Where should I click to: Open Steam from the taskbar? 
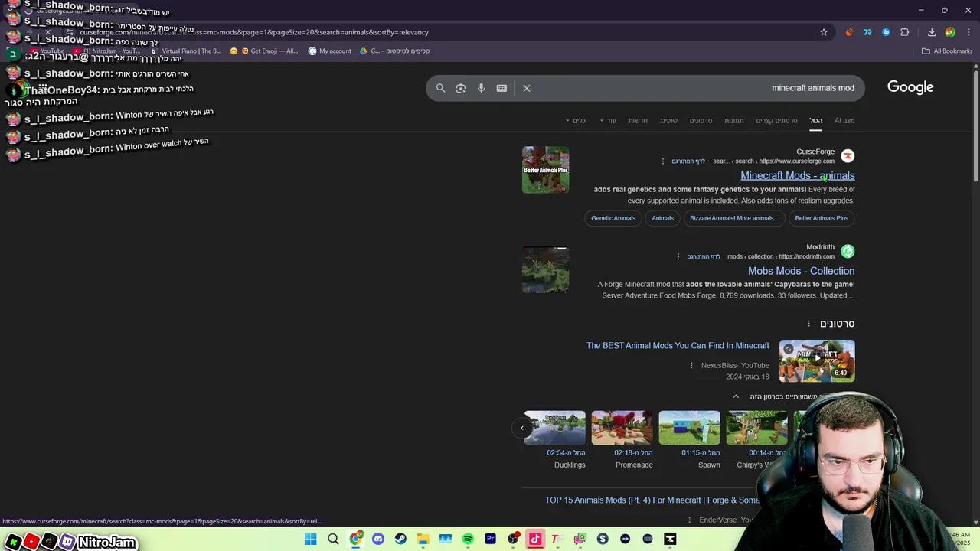click(400, 540)
